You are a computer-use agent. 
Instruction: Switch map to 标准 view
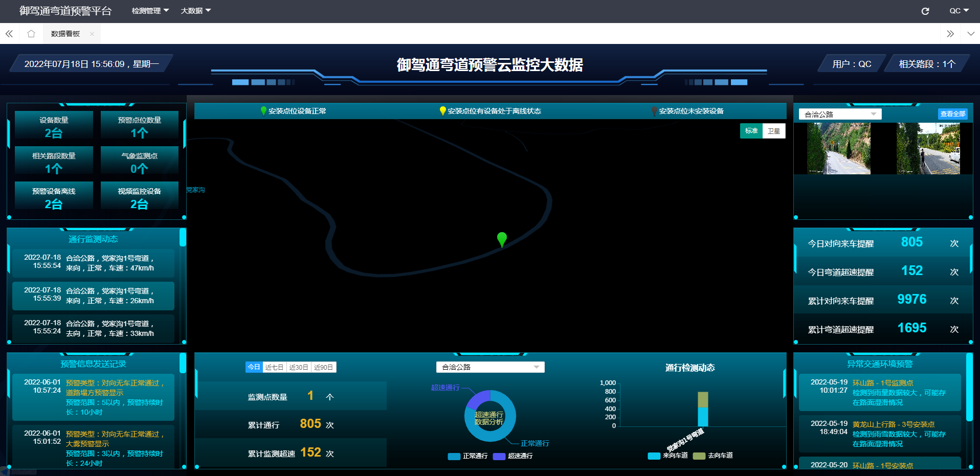click(751, 131)
